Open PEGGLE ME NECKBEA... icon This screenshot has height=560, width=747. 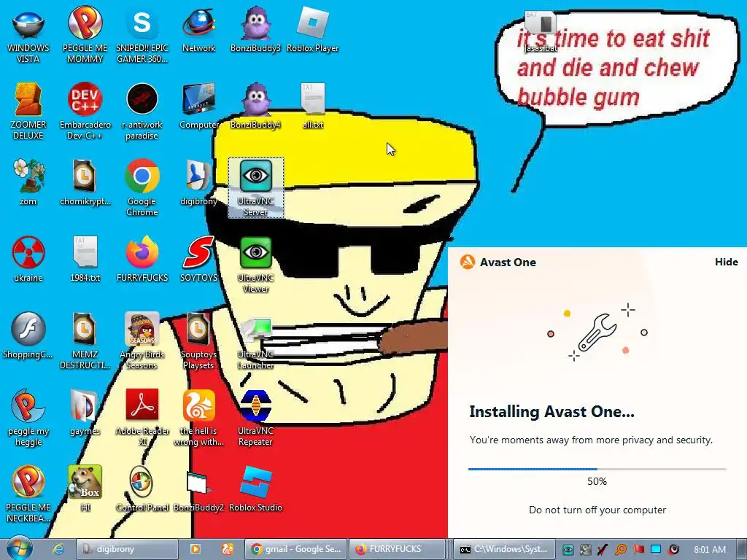[x=28, y=494]
